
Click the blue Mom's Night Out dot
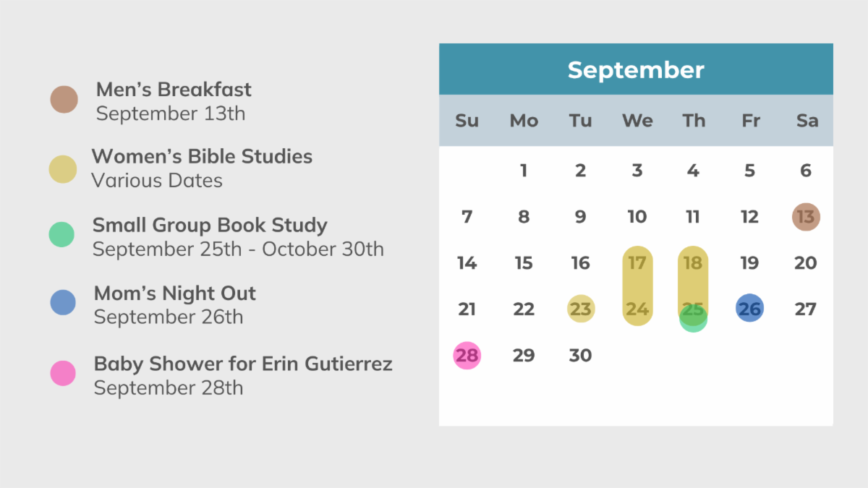click(x=63, y=302)
